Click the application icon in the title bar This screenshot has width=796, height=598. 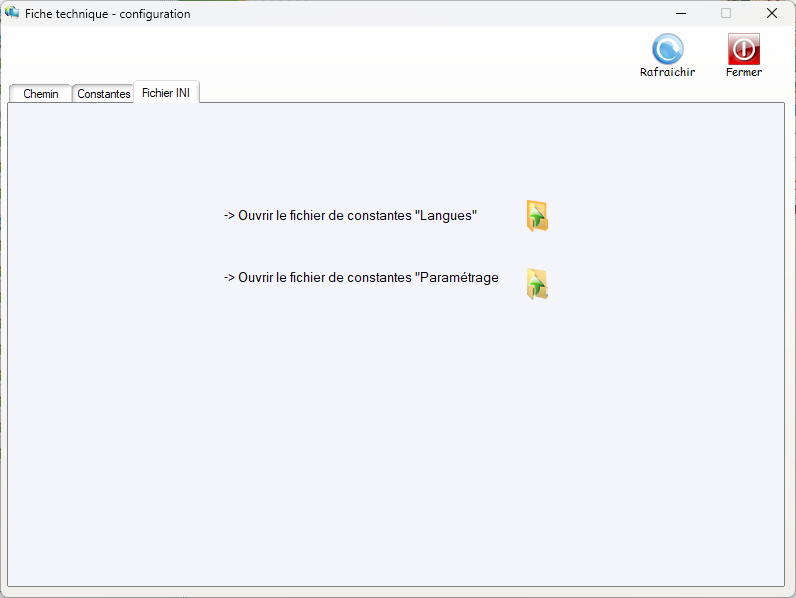(13, 13)
